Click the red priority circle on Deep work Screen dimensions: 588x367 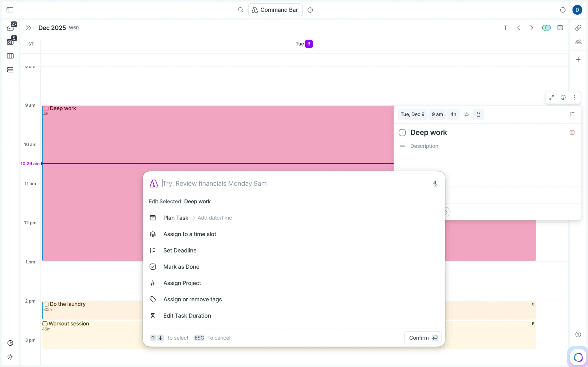click(572, 133)
